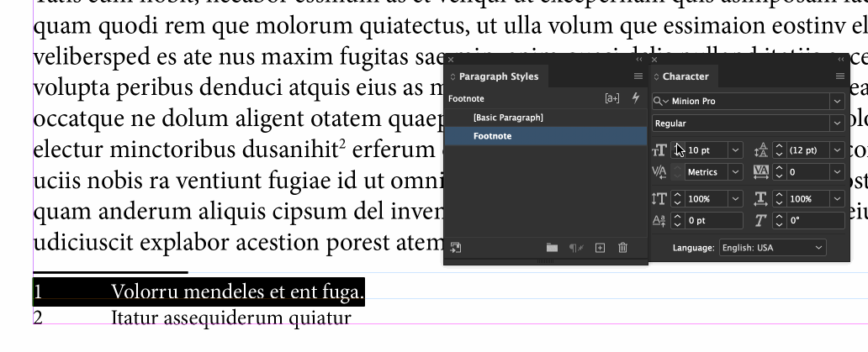Click footnote text "Volorru mendeles et ent fuga."

(237, 292)
